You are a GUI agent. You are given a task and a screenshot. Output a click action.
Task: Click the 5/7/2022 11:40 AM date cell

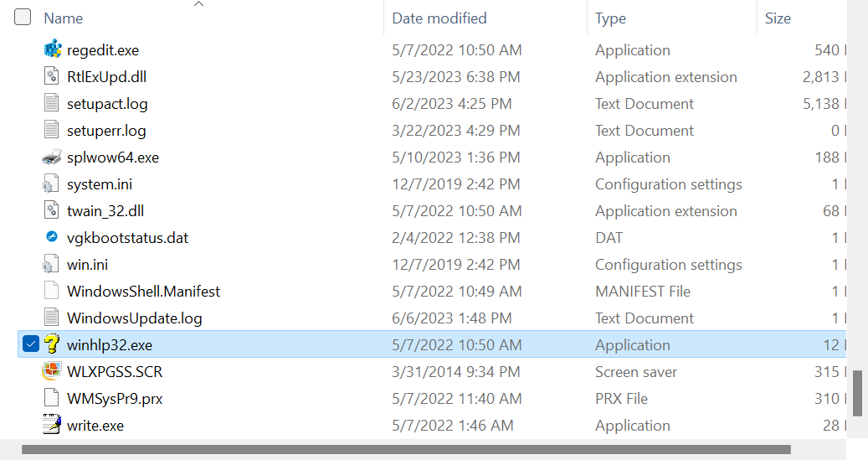pos(457,399)
